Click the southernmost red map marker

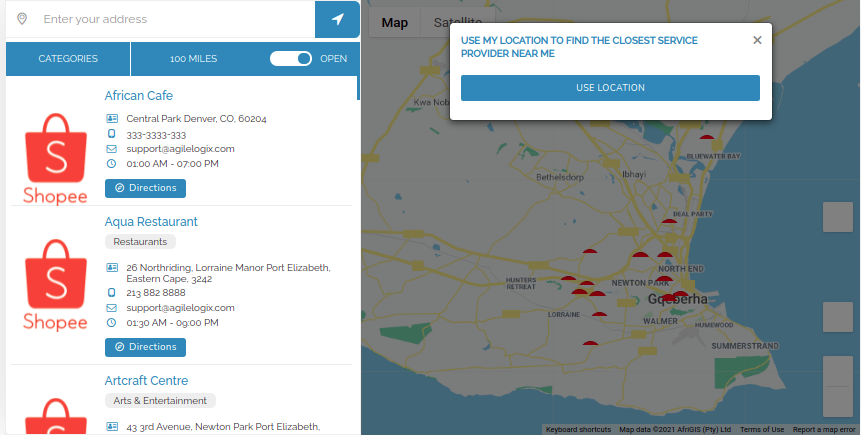click(590, 343)
